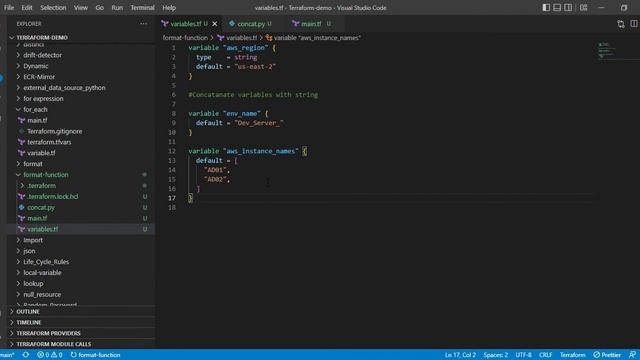Toggle the bottom panel layout icon
This screenshot has width=640, height=360.
(x=557, y=8)
